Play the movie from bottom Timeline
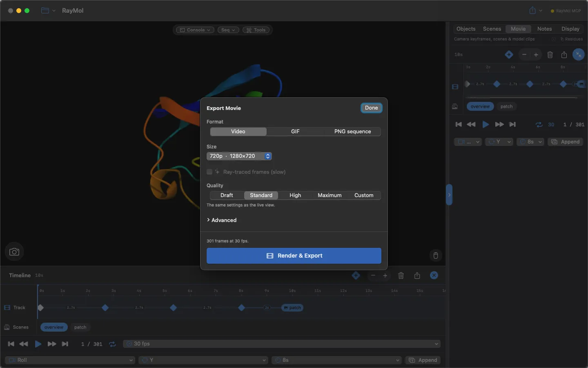 click(x=38, y=344)
